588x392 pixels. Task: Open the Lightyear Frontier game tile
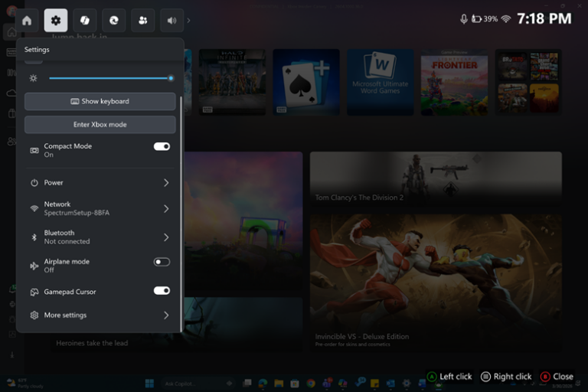coord(454,82)
